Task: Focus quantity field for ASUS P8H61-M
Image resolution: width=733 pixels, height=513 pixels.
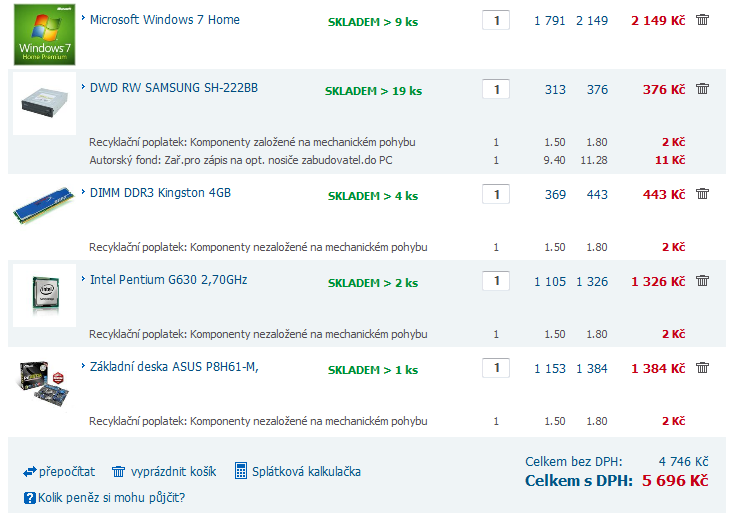Action: [496, 368]
